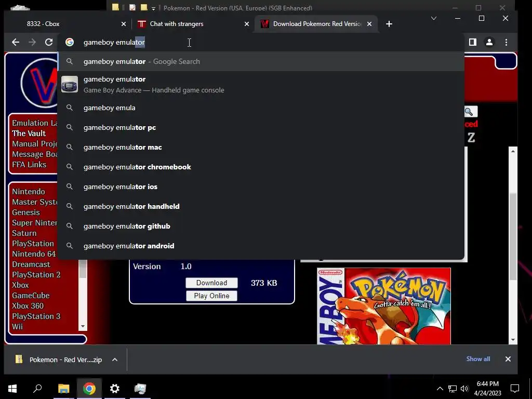Click the forward navigation arrow

(x=32, y=42)
